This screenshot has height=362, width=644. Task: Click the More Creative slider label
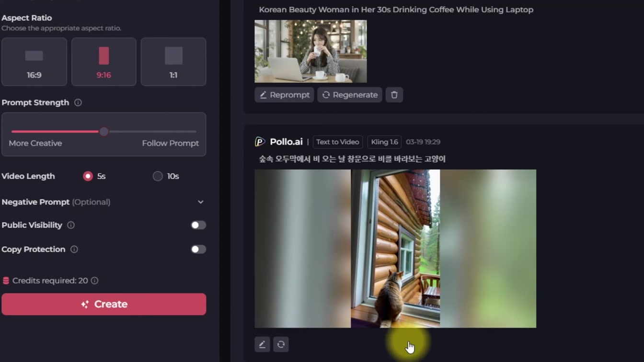coord(35,143)
